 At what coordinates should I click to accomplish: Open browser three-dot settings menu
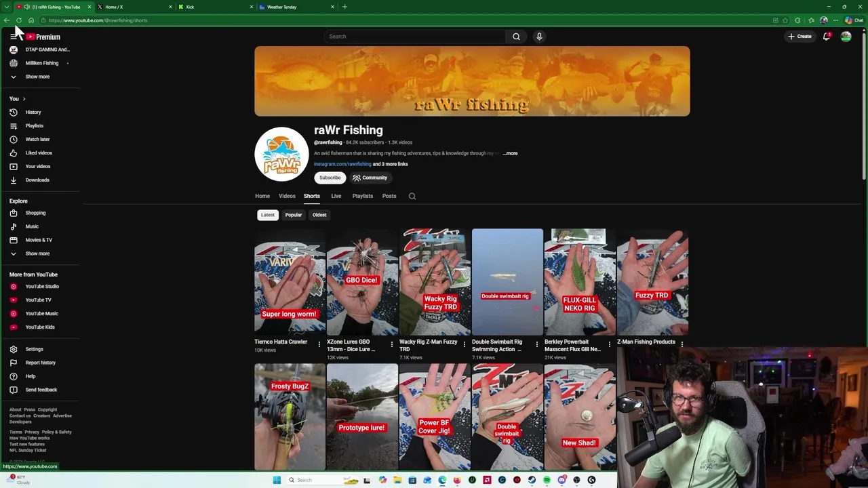[835, 20]
